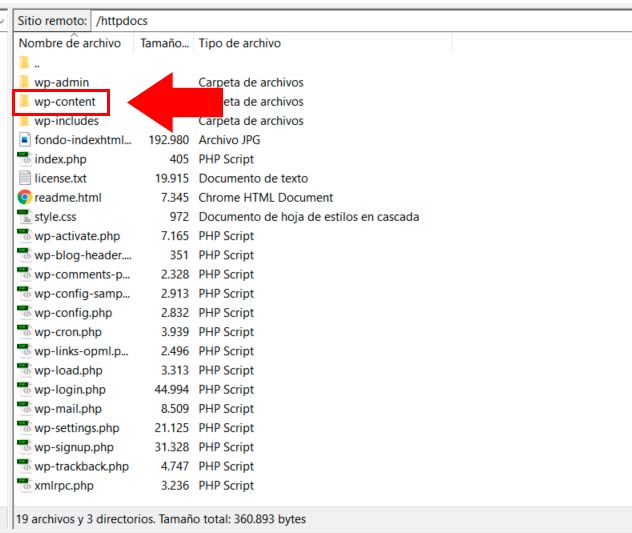Image resolution: width=632 pixels, height=533 pixels.
Task: Select the wp-settings.php file name
Action: [77, 428]
